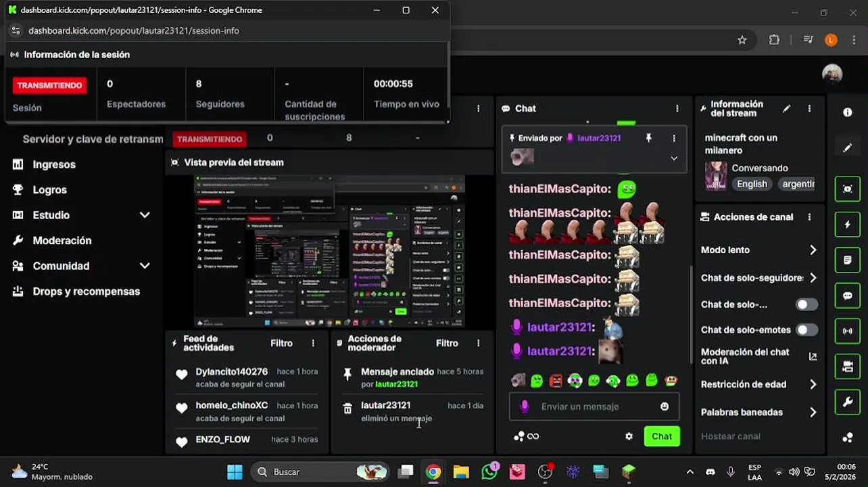Toggle the notes panel icon in right sidebar
868x487 pixels.
coord(847,260)
